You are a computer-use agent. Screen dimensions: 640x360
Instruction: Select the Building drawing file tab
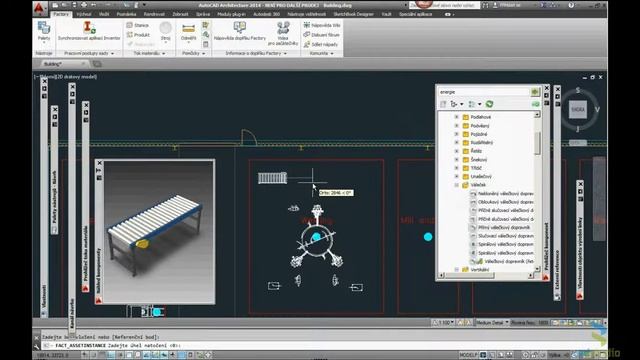(62, 64)
